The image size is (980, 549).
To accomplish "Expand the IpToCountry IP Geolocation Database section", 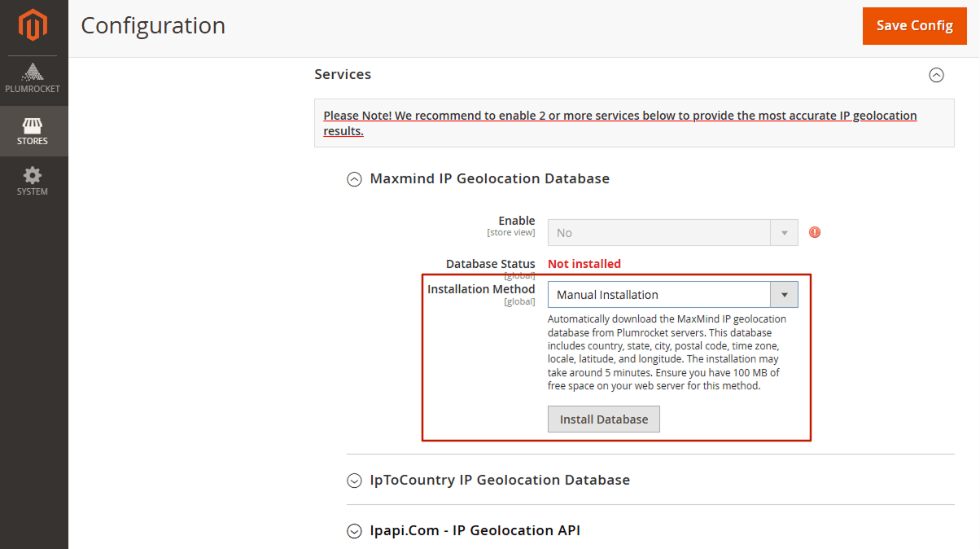I will (354, 481).
